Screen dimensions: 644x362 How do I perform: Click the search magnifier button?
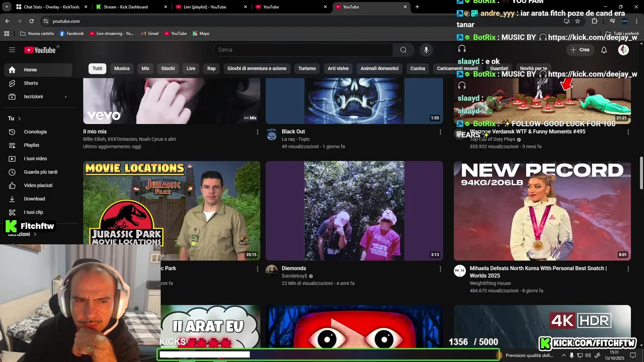tap(403, 50)
